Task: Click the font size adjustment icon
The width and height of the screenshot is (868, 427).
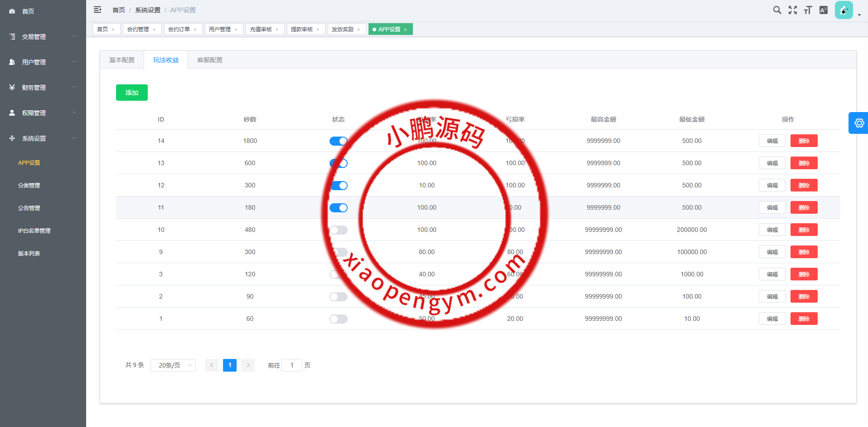Action: pos(808,10)
